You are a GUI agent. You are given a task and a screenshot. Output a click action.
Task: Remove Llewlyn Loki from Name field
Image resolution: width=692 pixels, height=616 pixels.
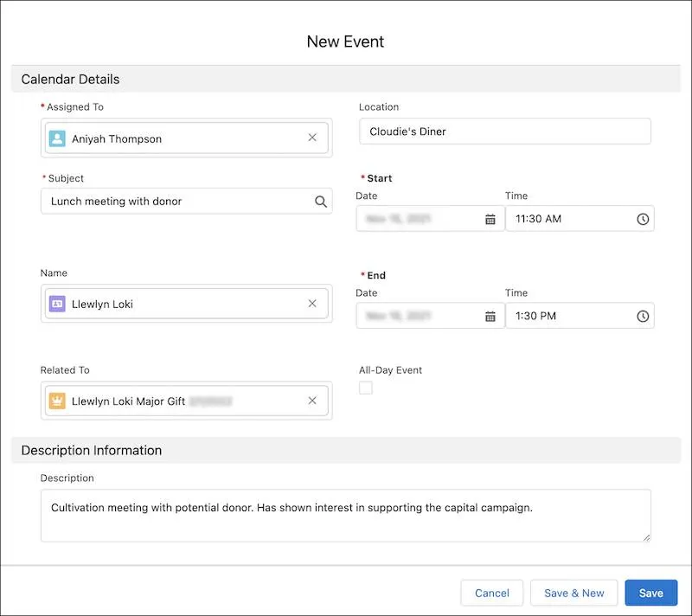[312, 304]
